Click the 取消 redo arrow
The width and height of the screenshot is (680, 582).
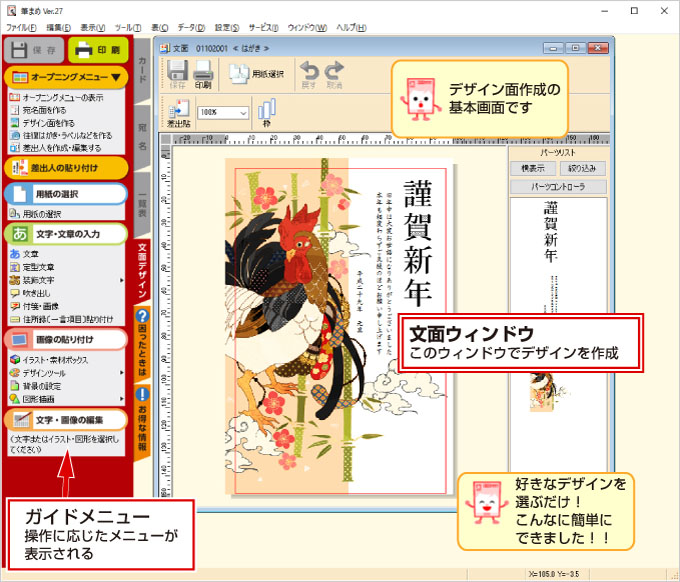coord(334,74)
